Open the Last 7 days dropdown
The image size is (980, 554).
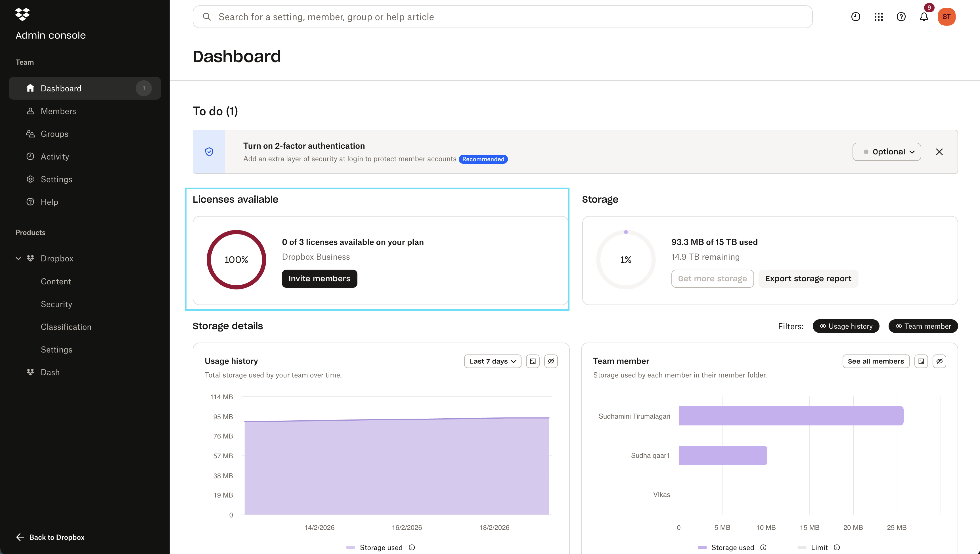(493, 361)
